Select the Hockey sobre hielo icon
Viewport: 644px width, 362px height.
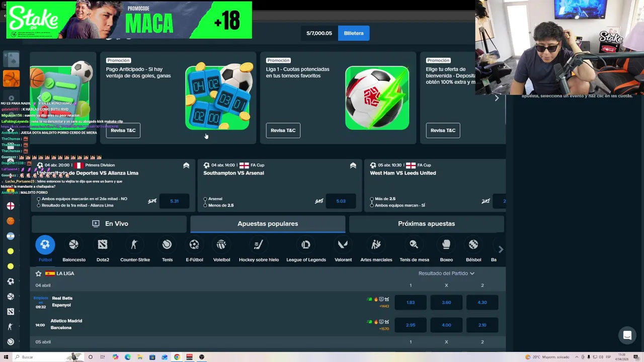pos(259,245)
